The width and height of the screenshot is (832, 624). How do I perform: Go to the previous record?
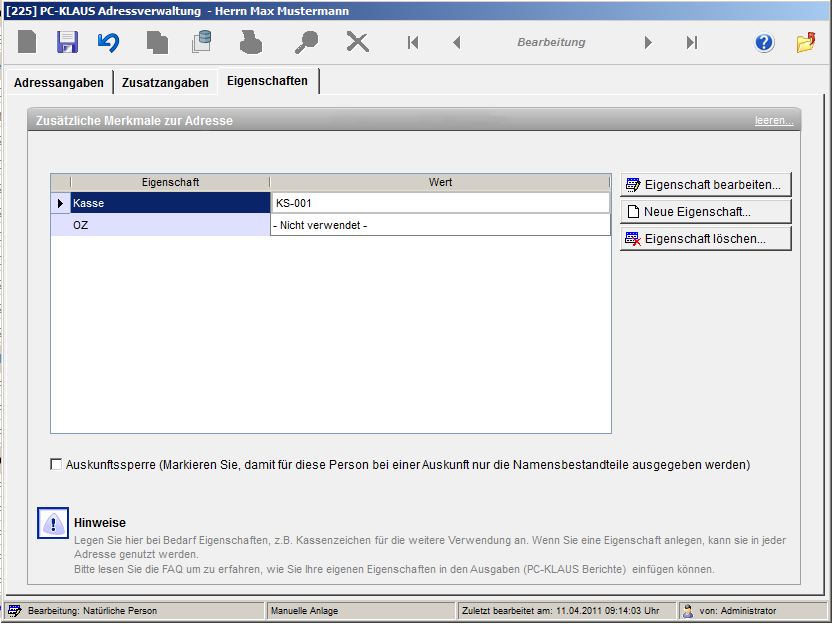point(457,42)
